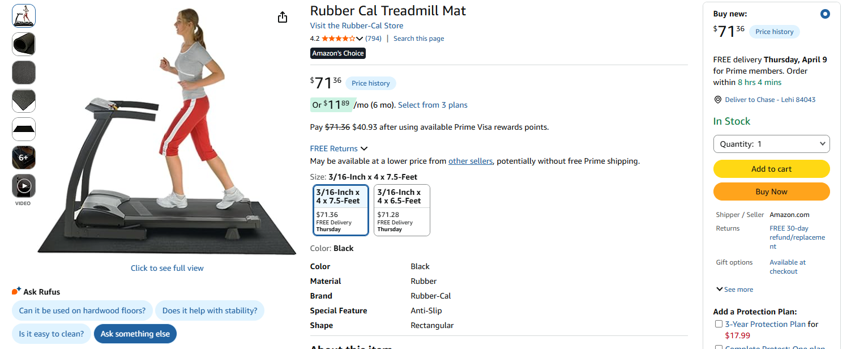The height and width of the screenshot is (349, 868).
Task: Open the 6+ extra images overlay
Action: [23, 157]
